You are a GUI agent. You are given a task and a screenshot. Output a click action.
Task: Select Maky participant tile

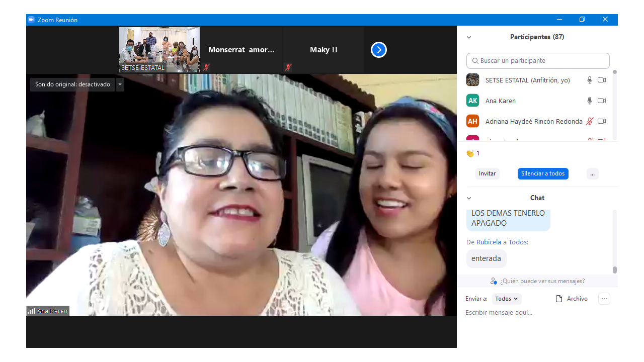[x=324, y=50]
